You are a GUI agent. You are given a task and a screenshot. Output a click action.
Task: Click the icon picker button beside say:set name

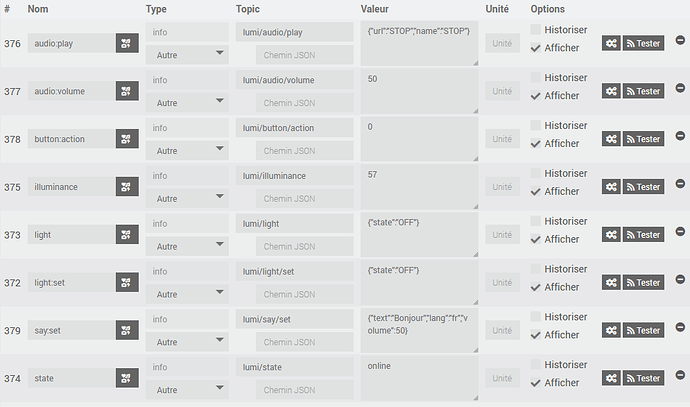click(x=127, y=331)
